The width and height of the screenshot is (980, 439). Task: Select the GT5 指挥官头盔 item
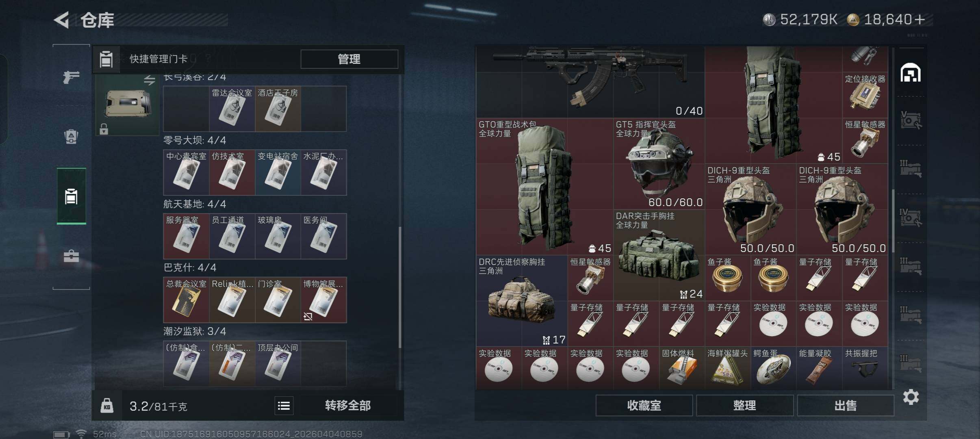pos(659,164)
